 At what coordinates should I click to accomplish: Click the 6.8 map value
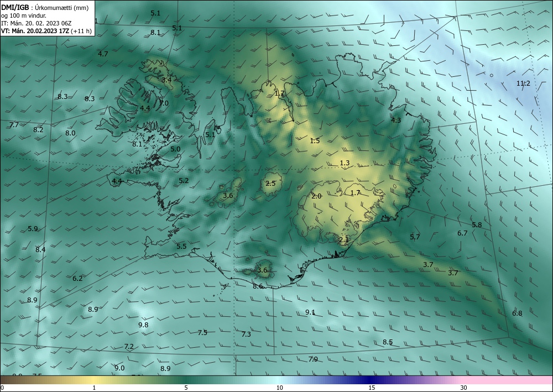(517, 313)
